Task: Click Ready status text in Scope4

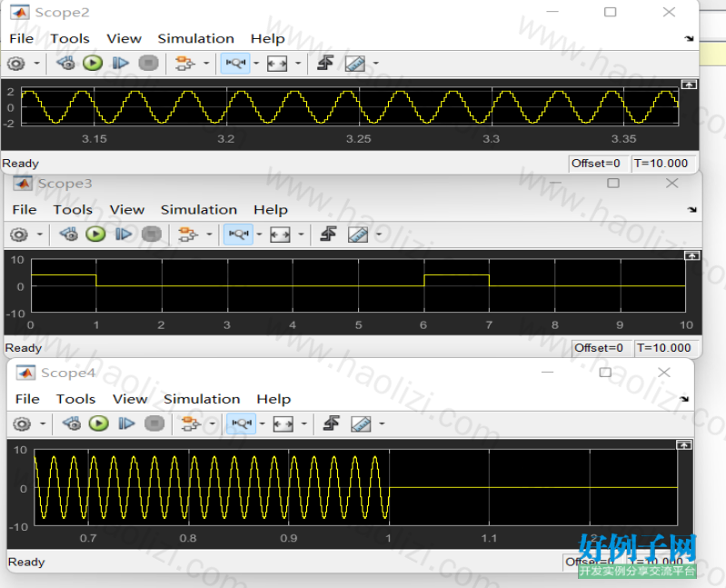Action: (x=26, y=562)
